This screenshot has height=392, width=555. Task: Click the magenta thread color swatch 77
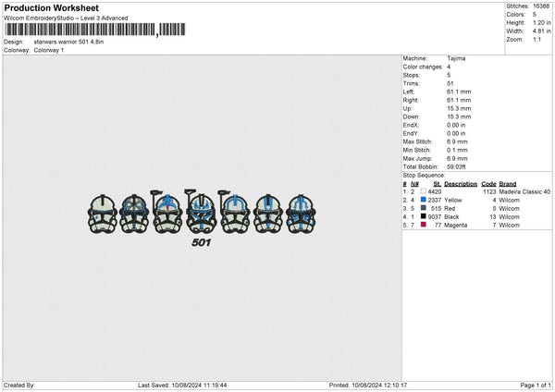click(x=423, y=225)
